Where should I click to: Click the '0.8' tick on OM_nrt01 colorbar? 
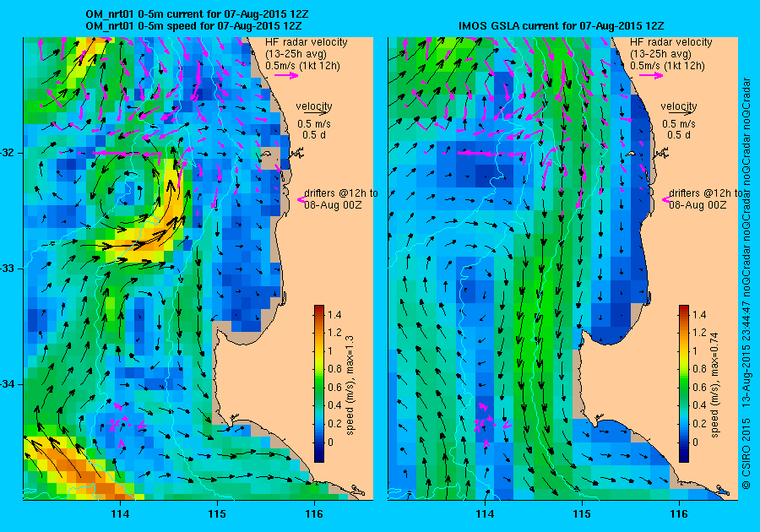[334, 369]
